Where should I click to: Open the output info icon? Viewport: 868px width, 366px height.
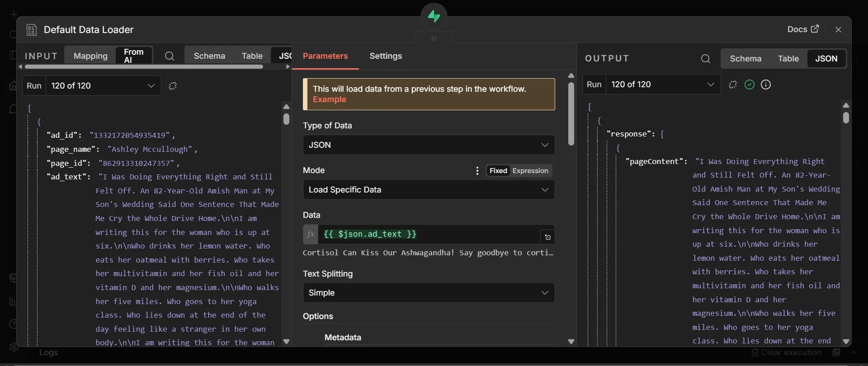click(x=766, y=84)
